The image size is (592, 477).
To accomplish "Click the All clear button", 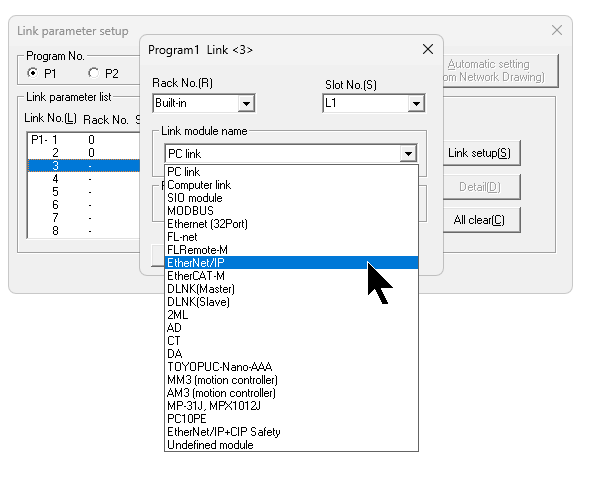I will click(479, 220).
